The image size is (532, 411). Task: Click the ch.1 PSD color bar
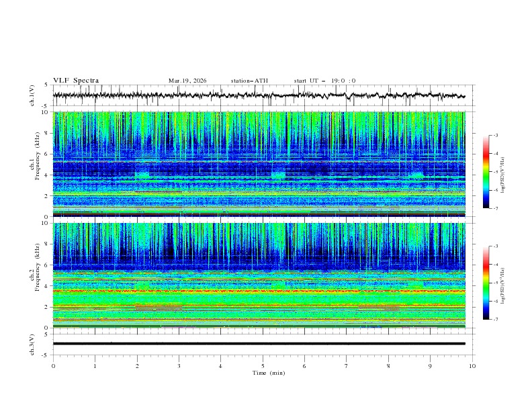pyautogui.click(x=486, y=171)
